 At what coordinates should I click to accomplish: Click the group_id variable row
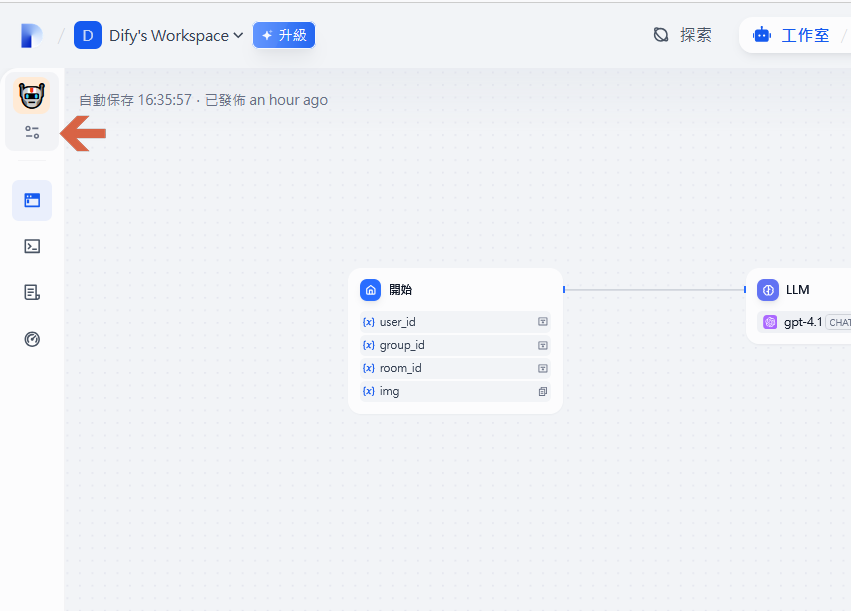(x=455, y=345)
